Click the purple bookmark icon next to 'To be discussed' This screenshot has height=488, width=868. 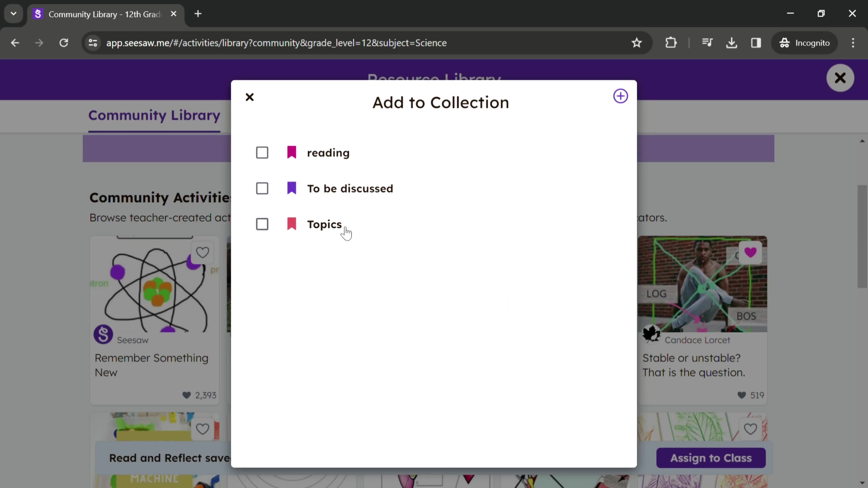coord(292,188)
